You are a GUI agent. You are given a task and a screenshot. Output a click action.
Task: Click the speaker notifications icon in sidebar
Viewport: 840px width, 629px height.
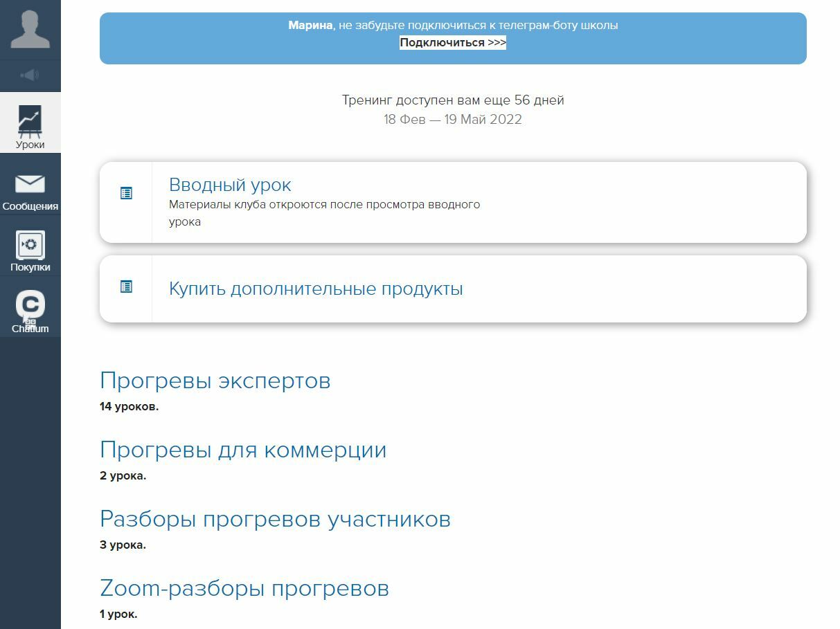(30, 75)
